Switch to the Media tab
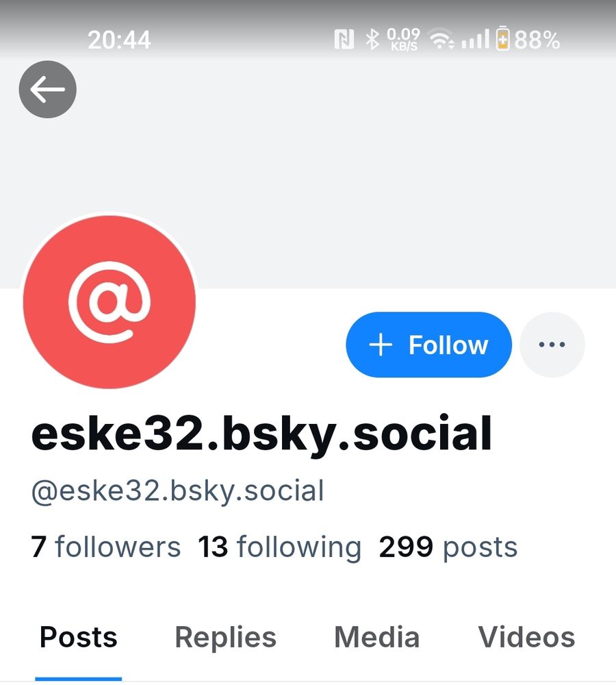 click(376, 637)
